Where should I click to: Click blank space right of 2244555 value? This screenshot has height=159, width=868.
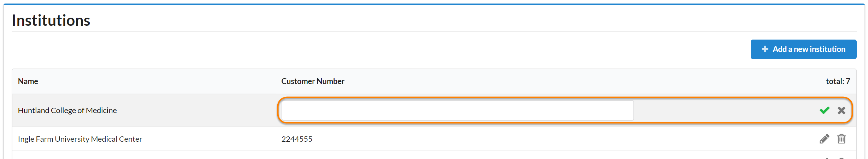pos(530,139)
